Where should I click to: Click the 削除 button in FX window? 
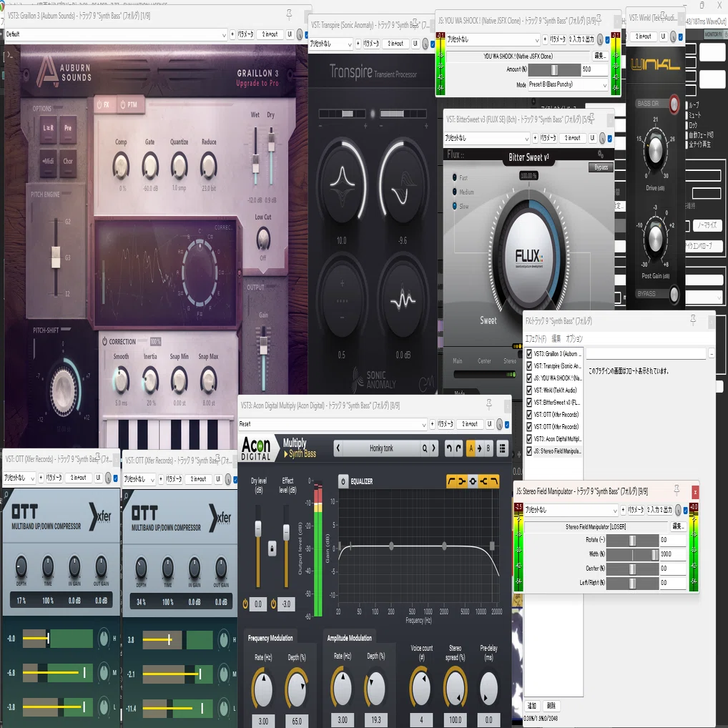pyautogui.click(x=551, y=705)
